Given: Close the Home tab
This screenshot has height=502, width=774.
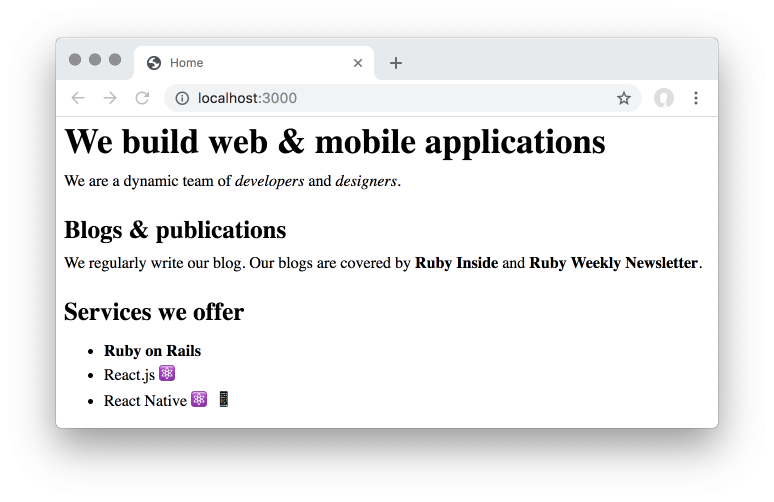Looking at the screenshot, I should click(358, 63).
